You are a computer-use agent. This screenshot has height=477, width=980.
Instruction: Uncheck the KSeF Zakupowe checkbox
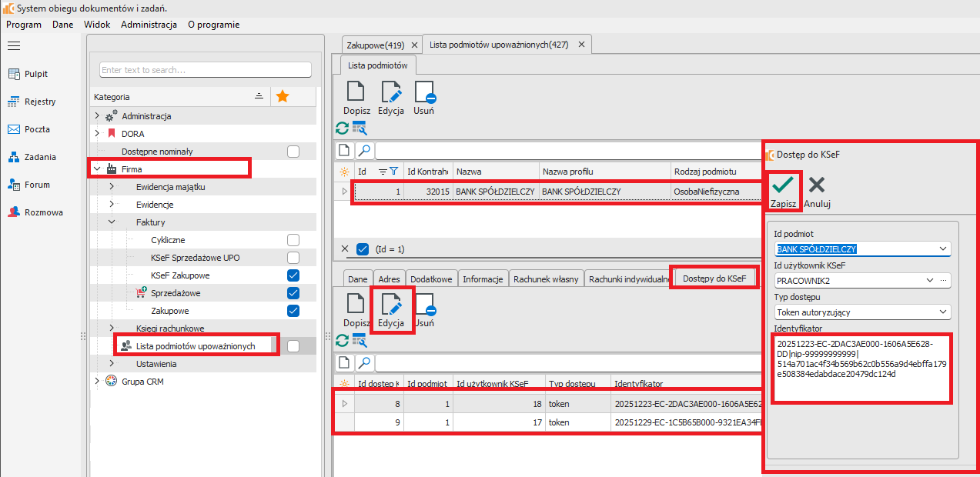tap(293, 275)
